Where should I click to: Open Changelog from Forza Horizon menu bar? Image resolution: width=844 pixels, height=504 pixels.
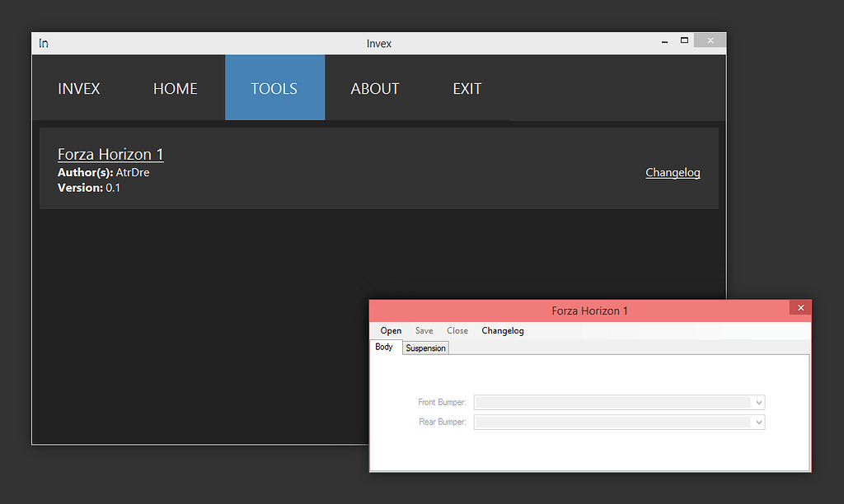(x=503, y=331)
